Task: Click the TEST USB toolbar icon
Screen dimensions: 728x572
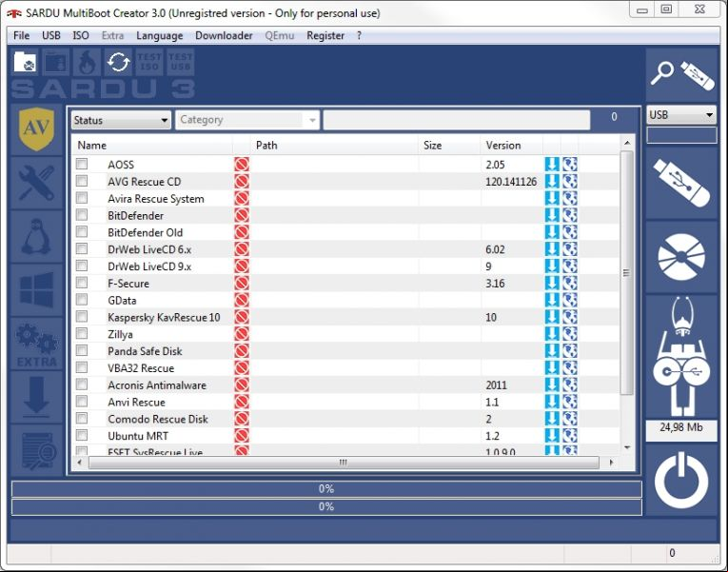Action: (x=180, y=62)
